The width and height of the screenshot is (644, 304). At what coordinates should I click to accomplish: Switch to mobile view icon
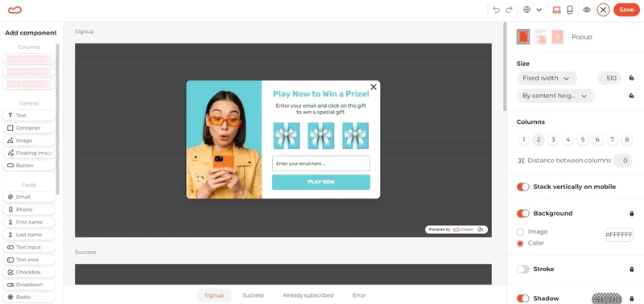(x=570, y=10)
